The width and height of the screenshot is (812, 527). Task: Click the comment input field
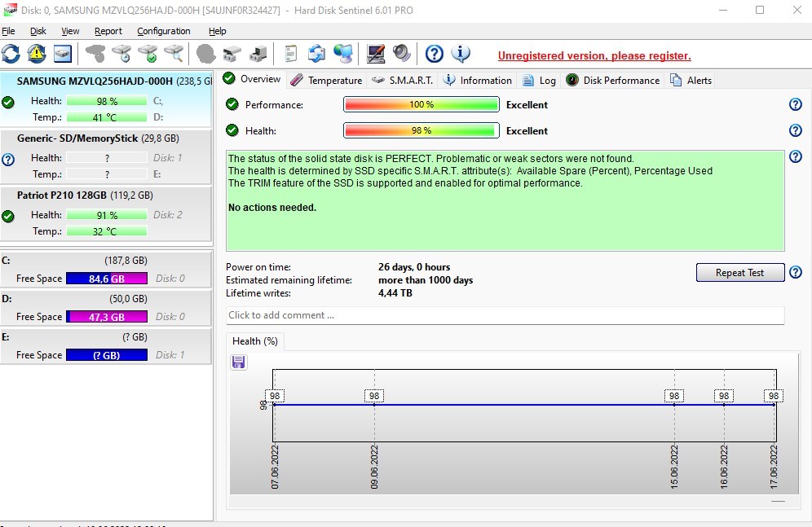[505, 315]
